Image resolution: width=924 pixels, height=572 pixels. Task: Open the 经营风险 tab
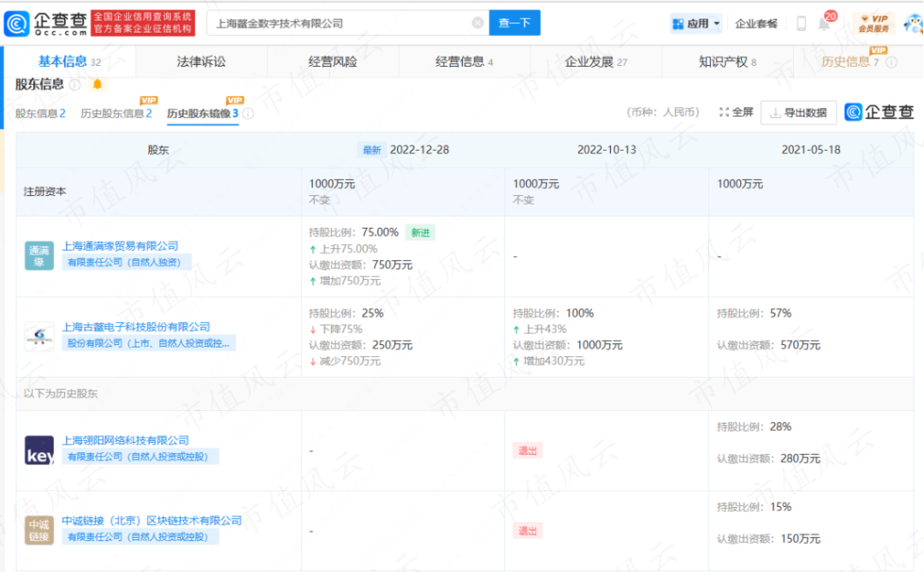coord(333,62)
